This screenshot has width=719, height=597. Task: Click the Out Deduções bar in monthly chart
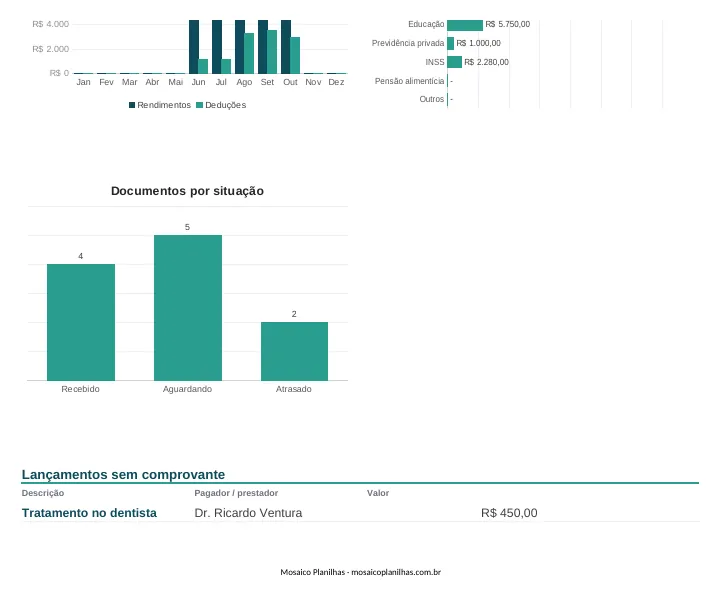(295, 55)
